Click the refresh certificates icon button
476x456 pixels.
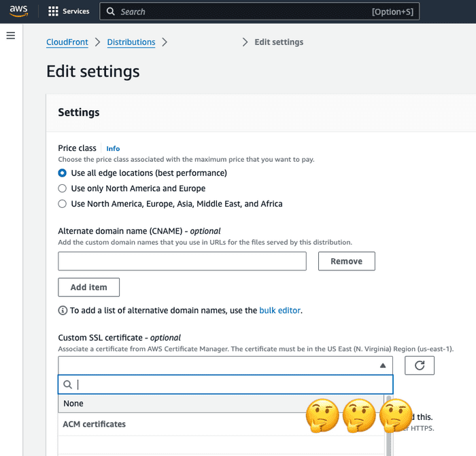click(x=420, y=366)
